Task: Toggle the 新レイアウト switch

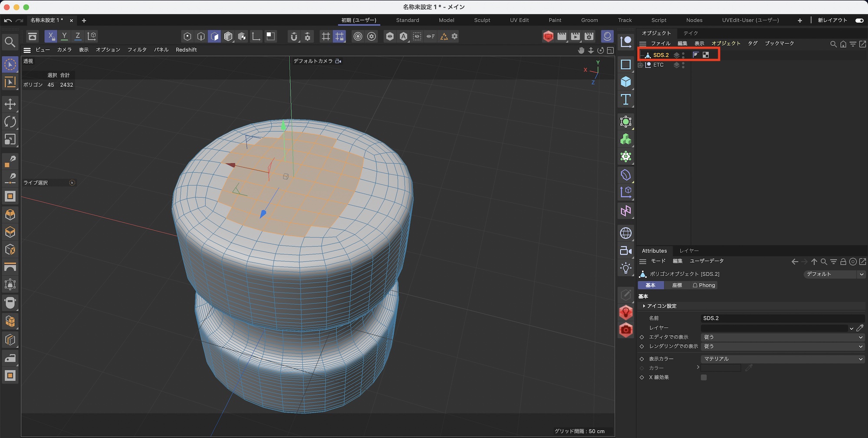Action: (859, 20)
